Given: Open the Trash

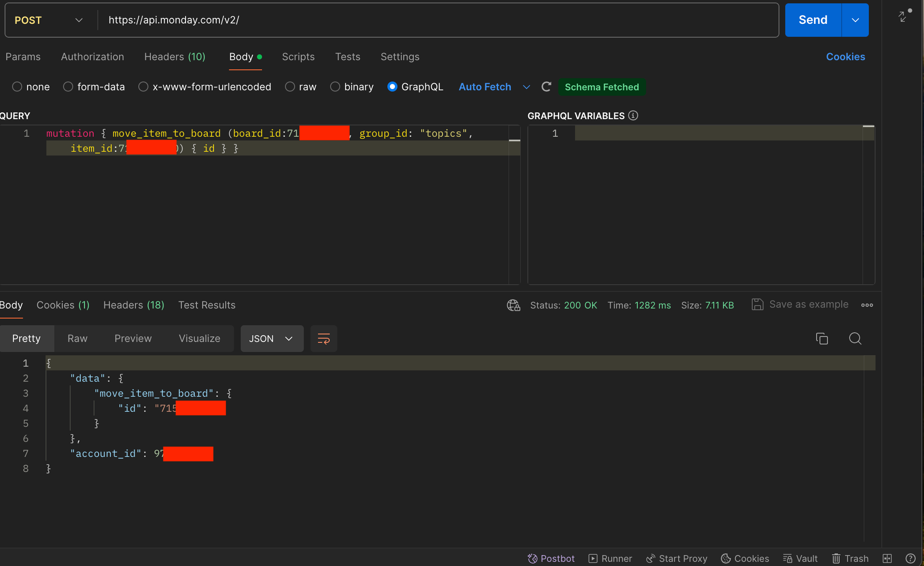Looking at the screenshot, I should click(850, 558).
